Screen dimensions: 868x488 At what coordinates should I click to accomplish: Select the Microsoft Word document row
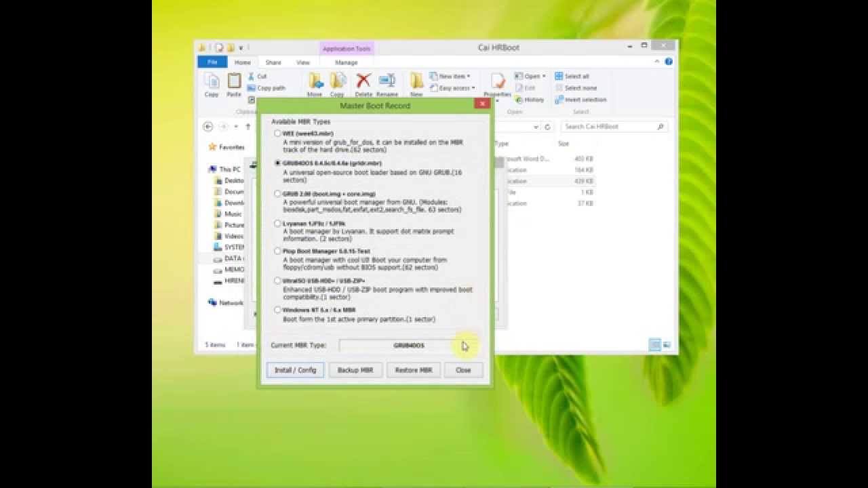point(551,159)
